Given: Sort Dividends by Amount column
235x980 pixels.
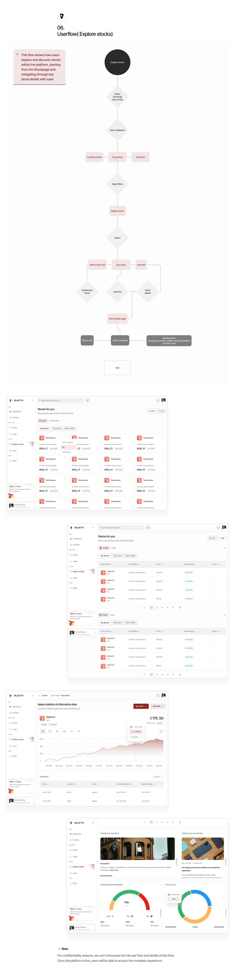Looking at the screenshot, I should click(x=71, y=784).
